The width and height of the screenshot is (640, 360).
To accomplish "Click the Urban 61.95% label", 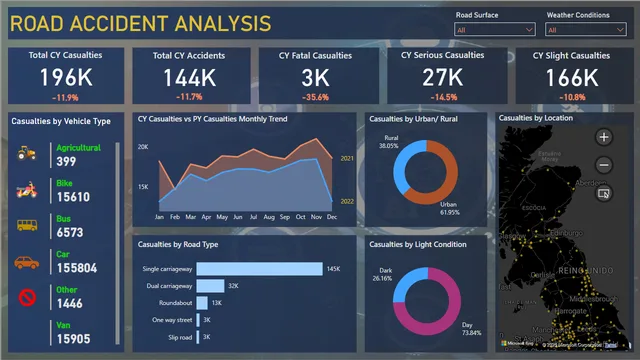I will (x=449, y=208).
